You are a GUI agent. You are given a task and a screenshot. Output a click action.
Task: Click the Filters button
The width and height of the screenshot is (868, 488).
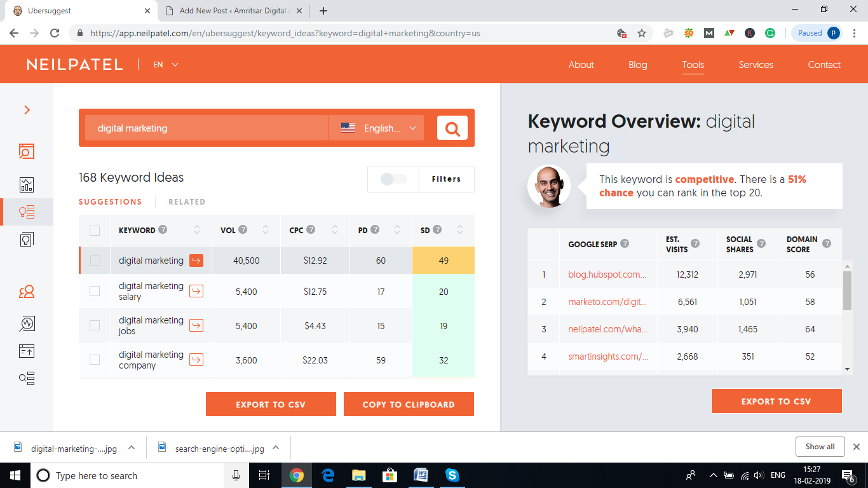tap(447, 179)
